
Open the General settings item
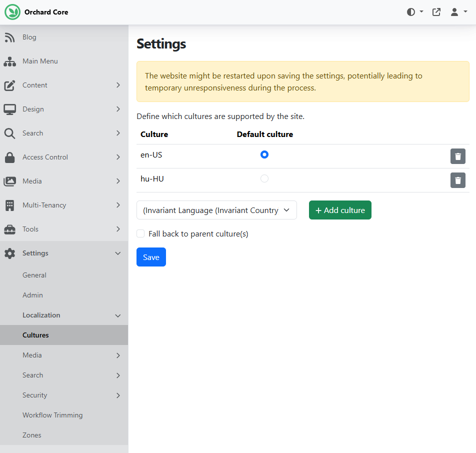point(64,275)
